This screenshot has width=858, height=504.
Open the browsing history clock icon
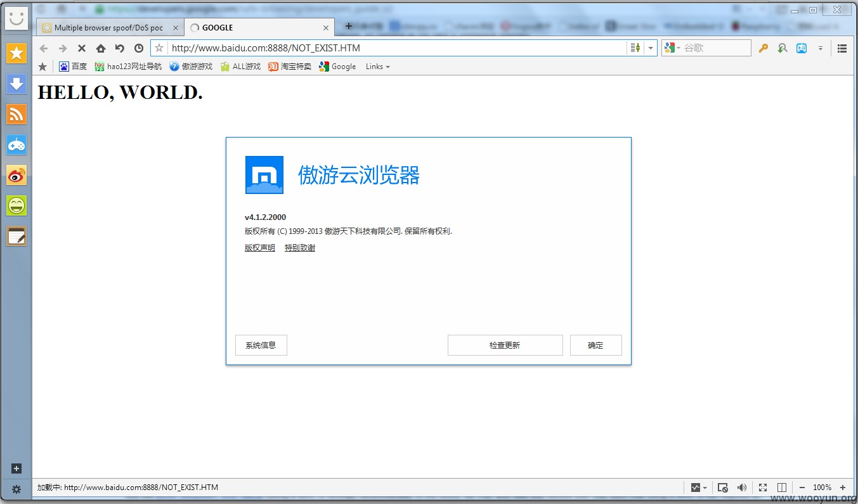pyautogui.click(x=139, y=48)
